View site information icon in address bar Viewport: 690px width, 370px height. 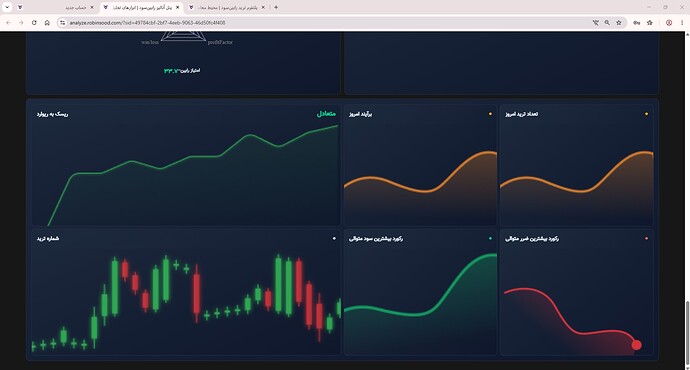click(x=62, y=22)
